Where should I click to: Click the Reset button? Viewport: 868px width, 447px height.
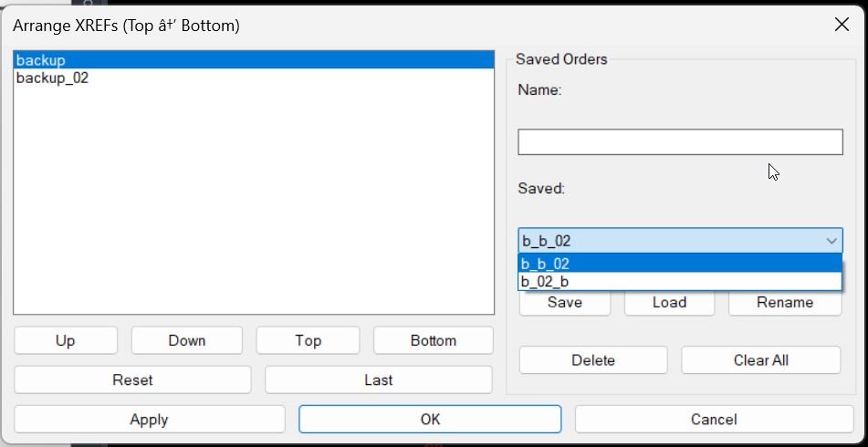click(132, 379)
